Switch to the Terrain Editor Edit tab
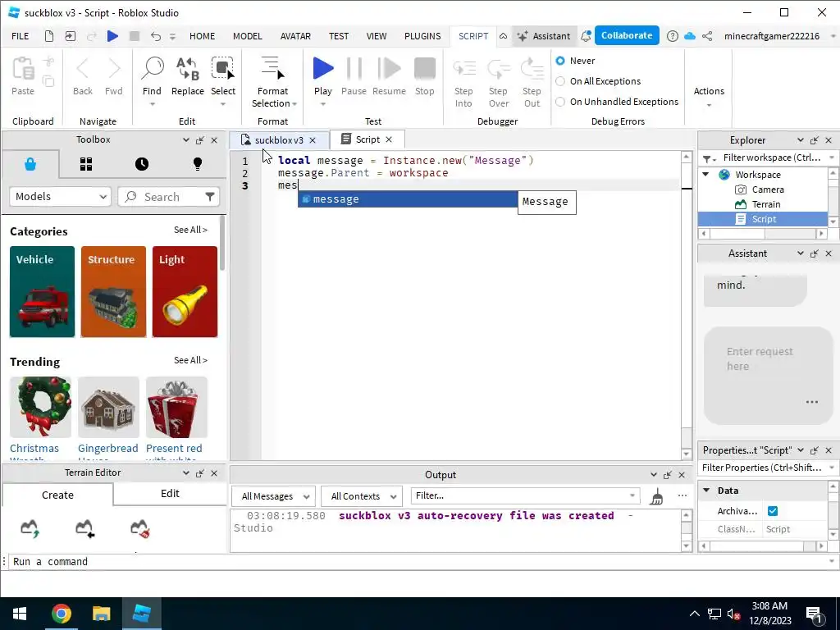The image size is (840, 630). [x=170, y=493]
